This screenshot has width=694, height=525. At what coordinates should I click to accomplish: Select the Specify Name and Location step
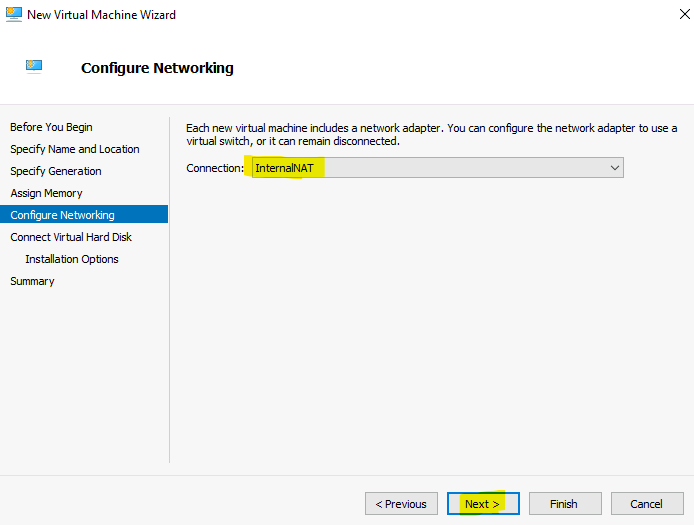click(x=75, y=149)
